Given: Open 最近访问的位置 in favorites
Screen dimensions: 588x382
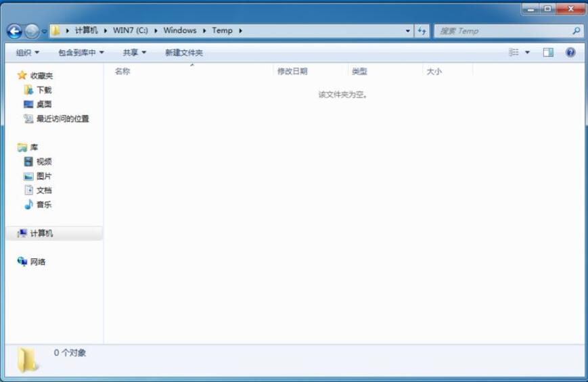Looking at the screenshot, I should click(x=63, y=119).
